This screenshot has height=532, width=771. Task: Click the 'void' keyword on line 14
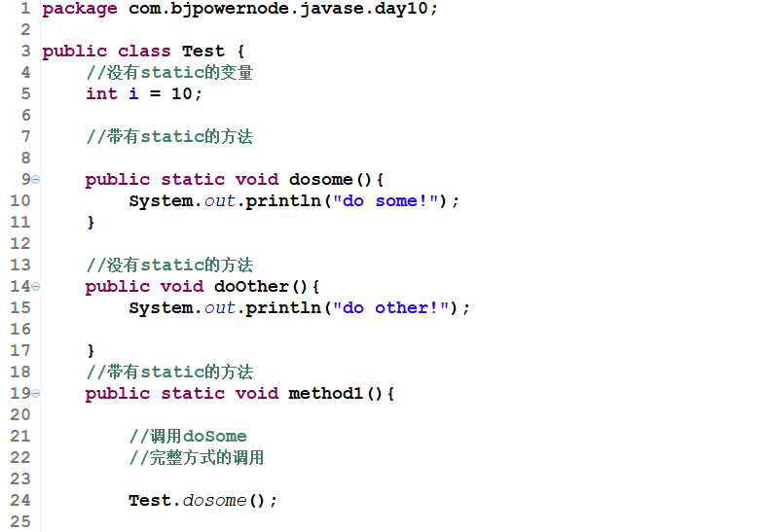(182, 286)
